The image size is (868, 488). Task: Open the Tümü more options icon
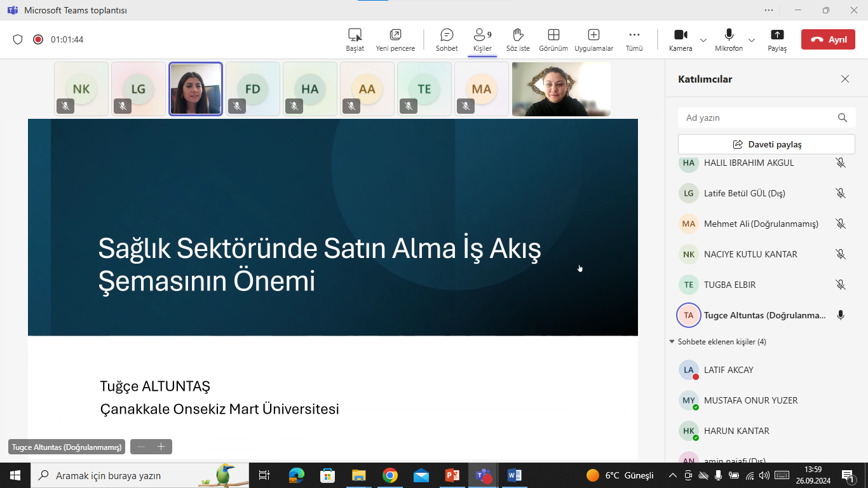click(634, 39)
